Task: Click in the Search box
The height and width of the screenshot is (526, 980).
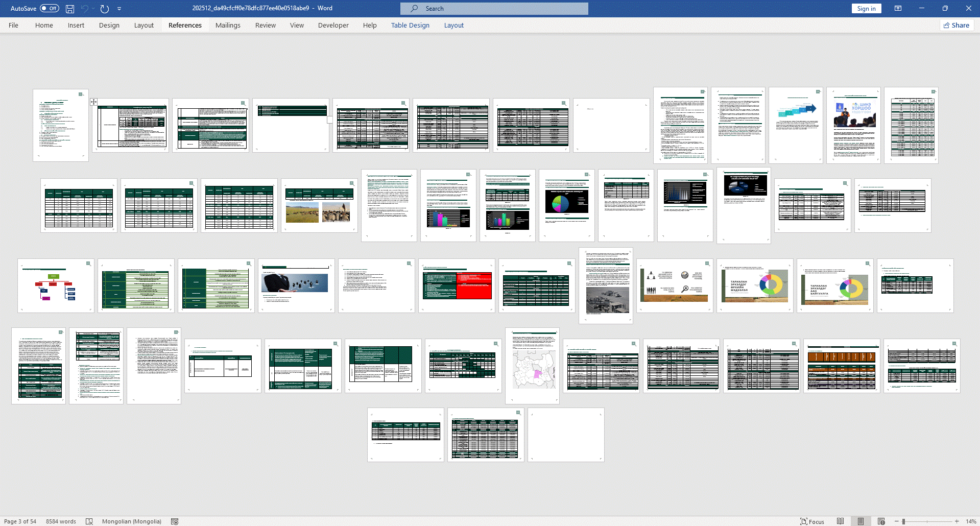Action: (494, 9)
